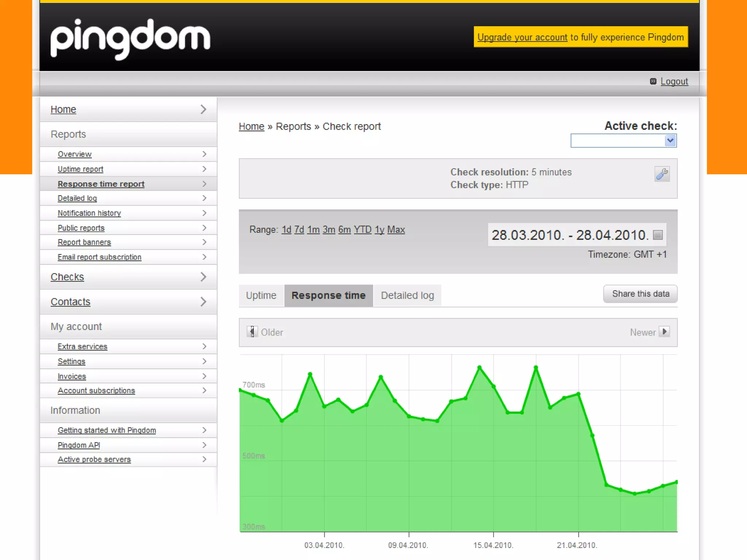Screen dimensions: 747x560
Task: Open the Active check dropdown
Action: click(x=624, y=141)
